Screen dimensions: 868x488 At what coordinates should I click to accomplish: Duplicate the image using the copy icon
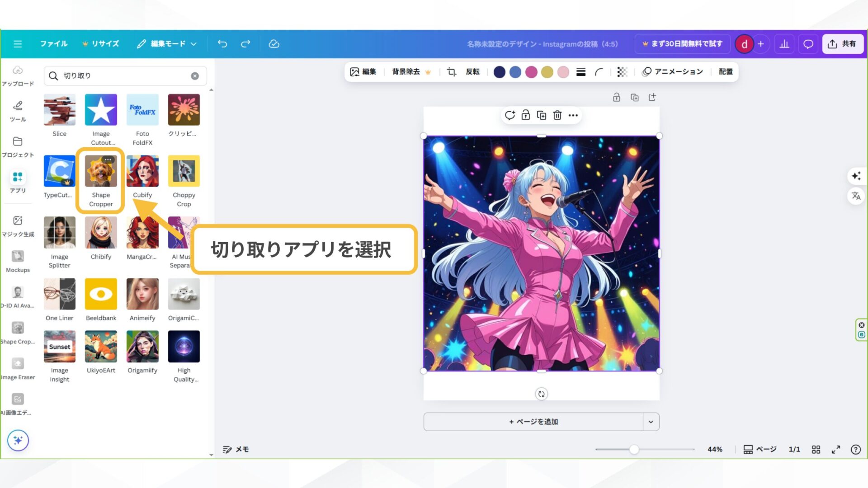pos(542,115)
